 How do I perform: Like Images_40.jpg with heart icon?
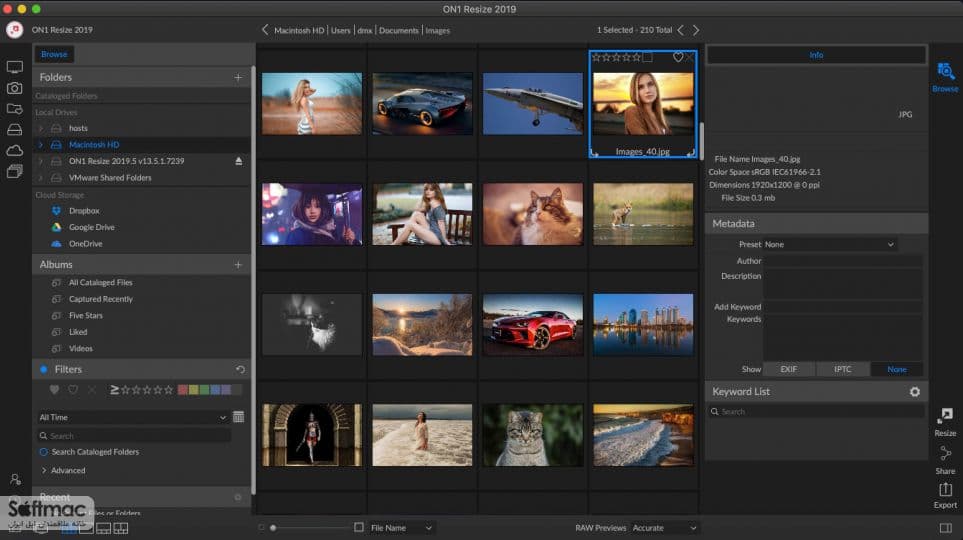[678, 57]
